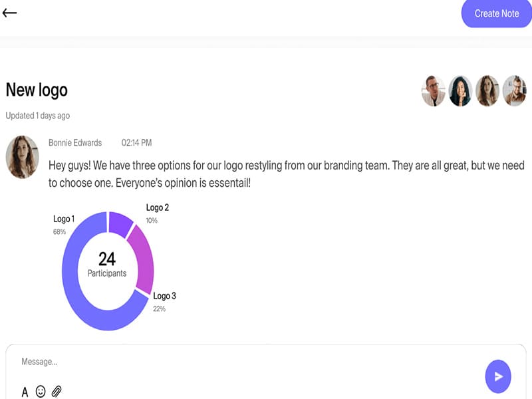Select the Logo 1 chart label
Viewport: 532px width, 399px height.
(64, 219)
